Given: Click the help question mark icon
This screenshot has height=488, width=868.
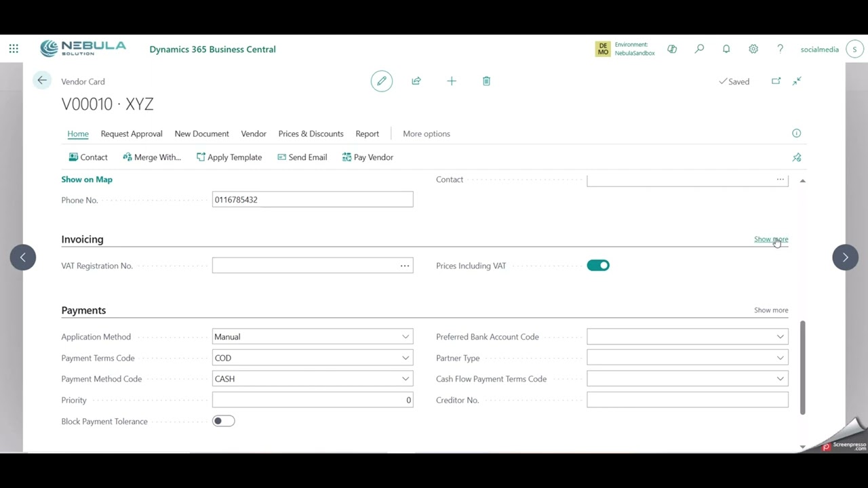Looking at the screenshot, I should pos(781,49).
